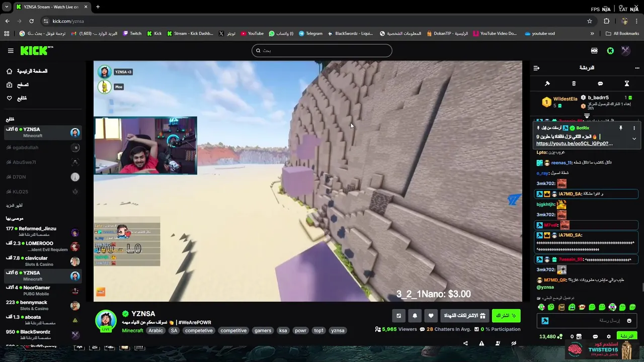Select YZNSA in the followed channels list
Image resolution: width=644 pixels, height=362 pixels.
click(x=43, y=133)
